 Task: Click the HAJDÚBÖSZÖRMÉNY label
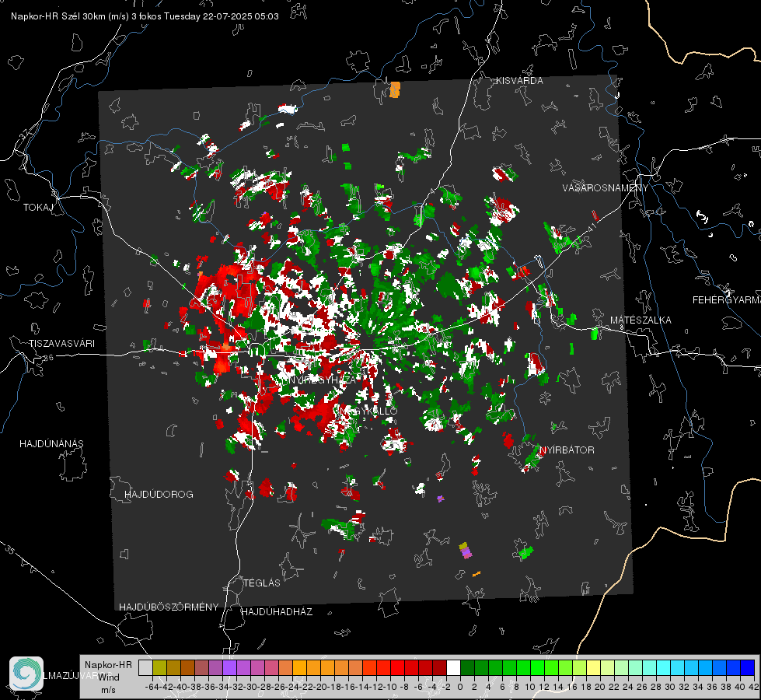(x=169, y=607)
